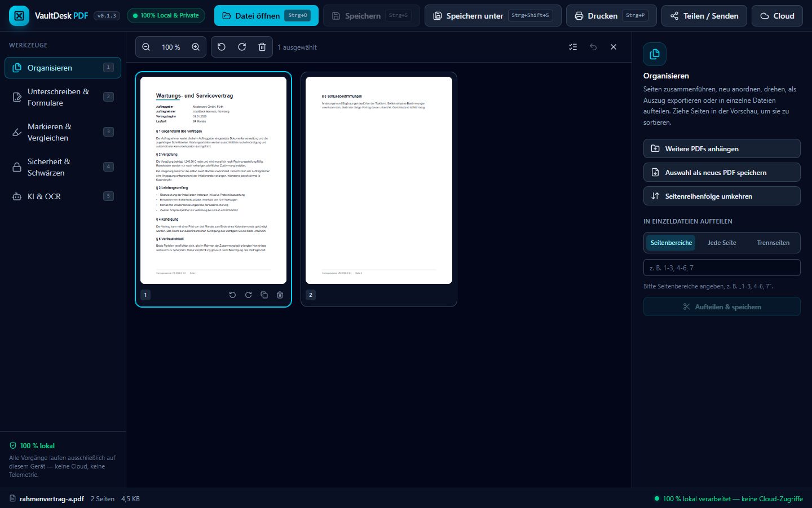Select page 1 thumbnail
The image size is (812, 508).
[x=213, y=180]
